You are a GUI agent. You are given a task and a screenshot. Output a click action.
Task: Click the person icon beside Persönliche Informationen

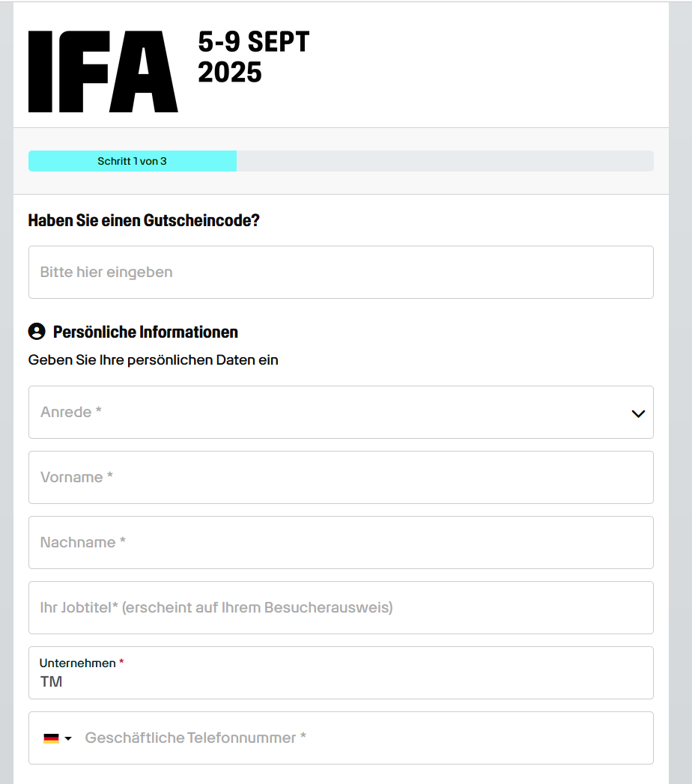pos(37,332)
